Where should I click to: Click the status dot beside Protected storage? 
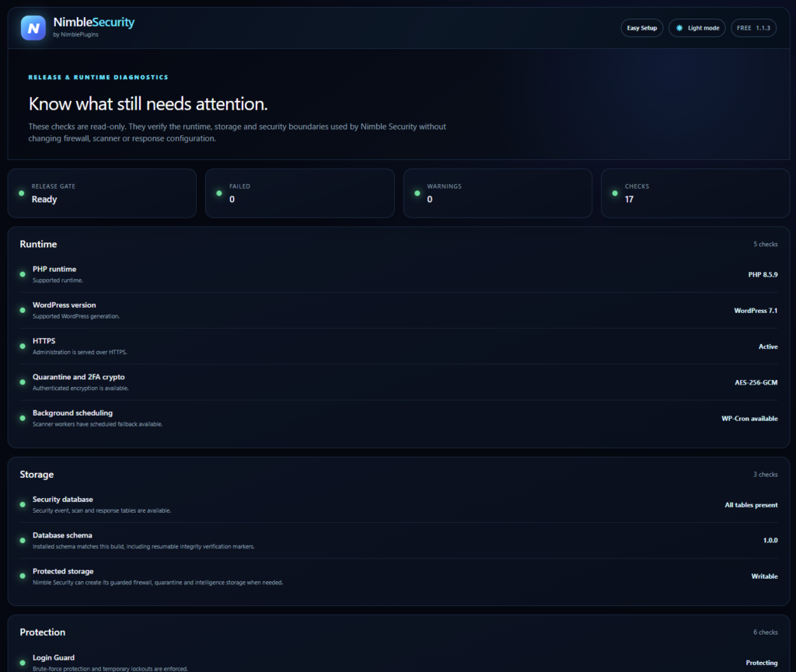pyautogui.click(x=23, y=576)
